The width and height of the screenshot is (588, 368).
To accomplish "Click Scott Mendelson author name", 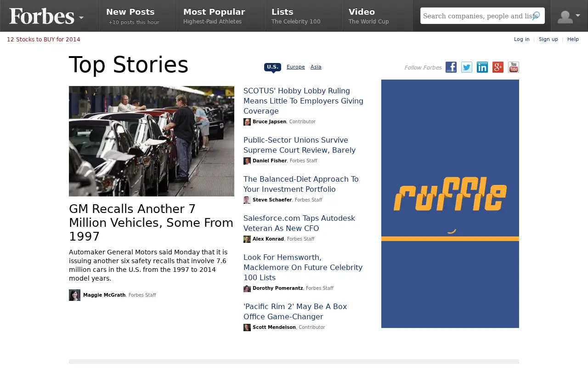I will click(274, 328).
